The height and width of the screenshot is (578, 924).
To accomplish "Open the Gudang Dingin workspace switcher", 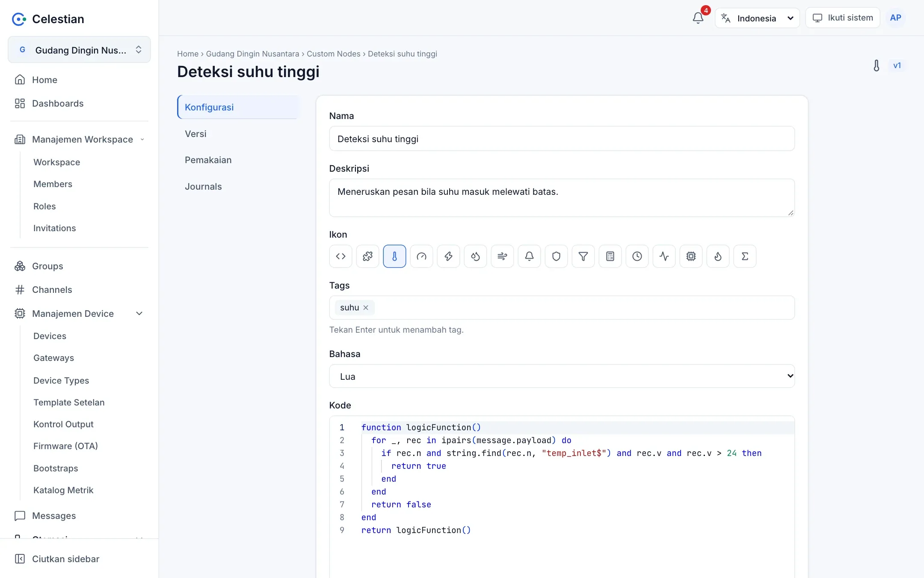I will [79, 50].
